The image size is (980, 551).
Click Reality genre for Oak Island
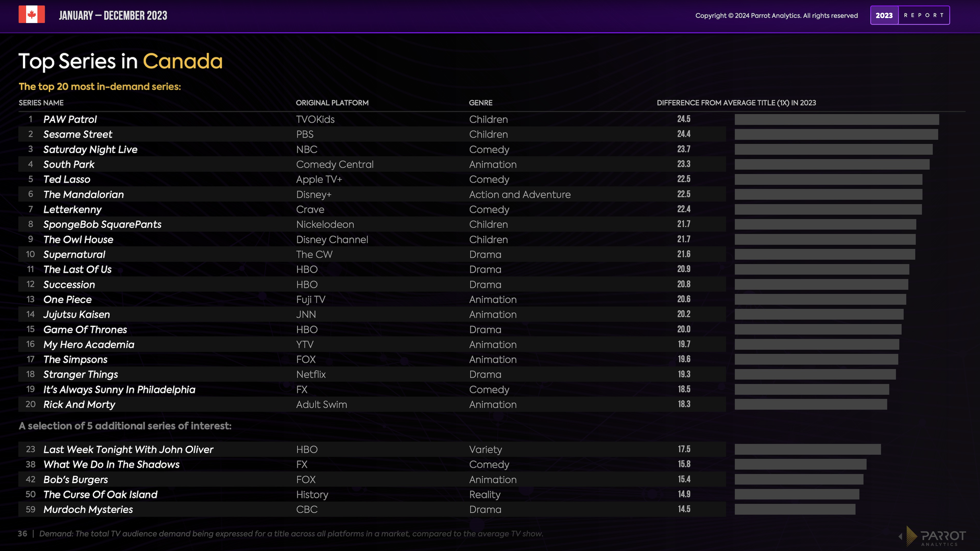coord(485,495)
